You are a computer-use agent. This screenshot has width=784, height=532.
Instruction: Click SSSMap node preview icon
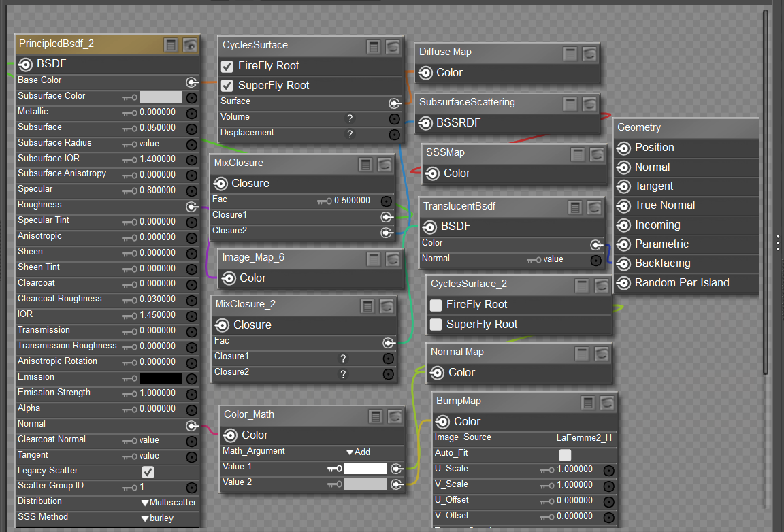(597, 154)
